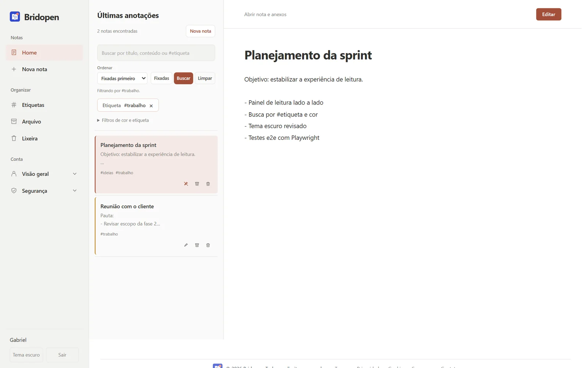Unpin the Planejamento da sprint note
The width and height of the screenshot is (588, 368).
pos(186,184)
